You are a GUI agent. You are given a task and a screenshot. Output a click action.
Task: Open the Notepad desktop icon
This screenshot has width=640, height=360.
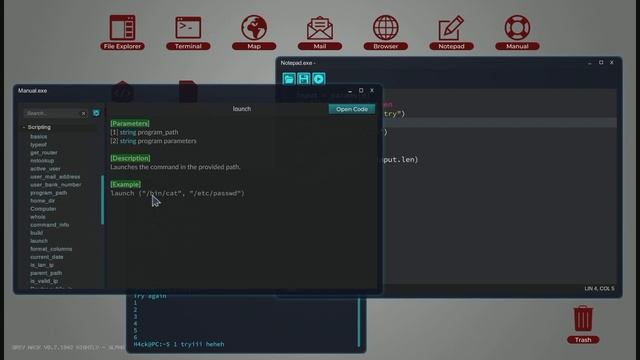click(x=451, y=33)
